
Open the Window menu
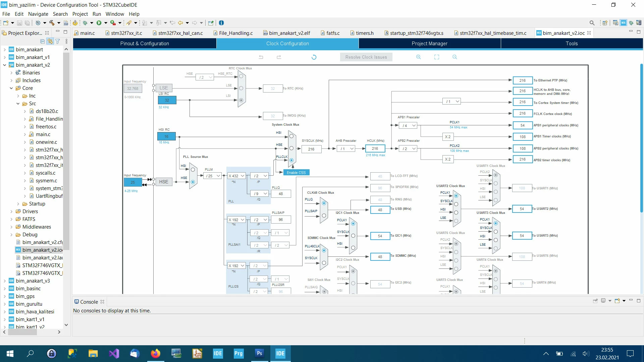click(x=115, y=14)
